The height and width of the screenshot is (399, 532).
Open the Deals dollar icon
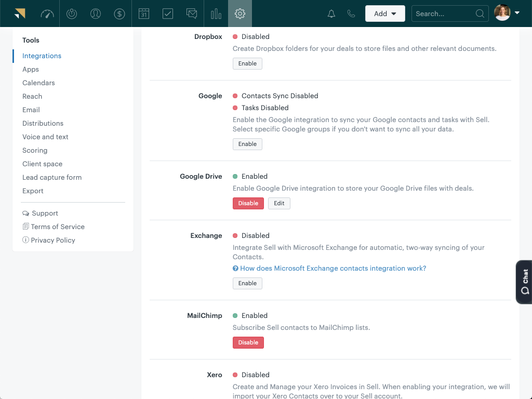pyautogui.click(x=119, y=14)
